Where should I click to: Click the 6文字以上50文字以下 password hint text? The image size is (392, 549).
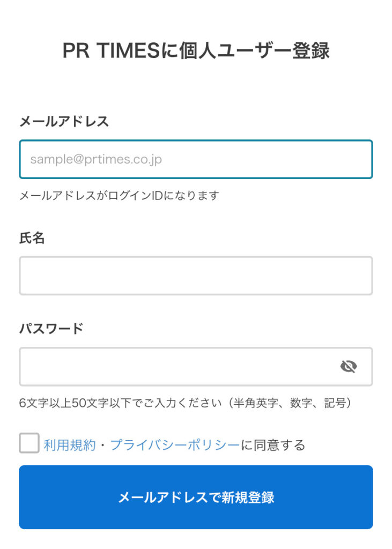(120, 403)
